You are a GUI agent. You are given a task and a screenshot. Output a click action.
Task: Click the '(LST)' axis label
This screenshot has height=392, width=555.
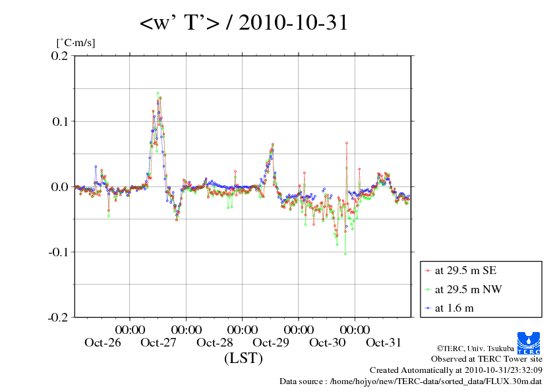[x=243, y=358]
